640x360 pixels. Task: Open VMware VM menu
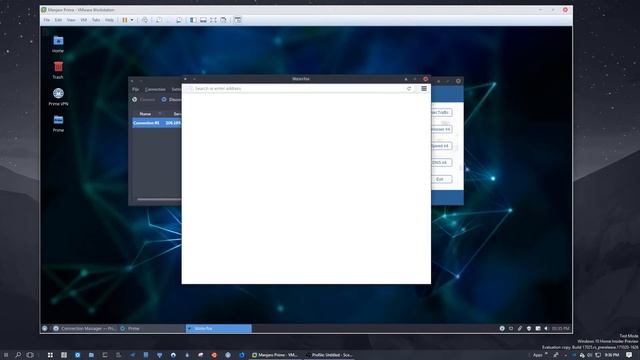pyautogui.click(x=84, y=20)
